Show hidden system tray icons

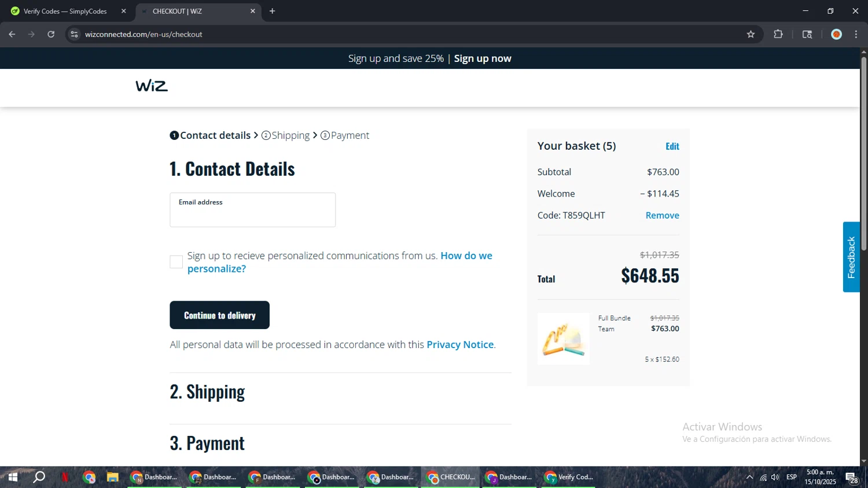[749, 477]
